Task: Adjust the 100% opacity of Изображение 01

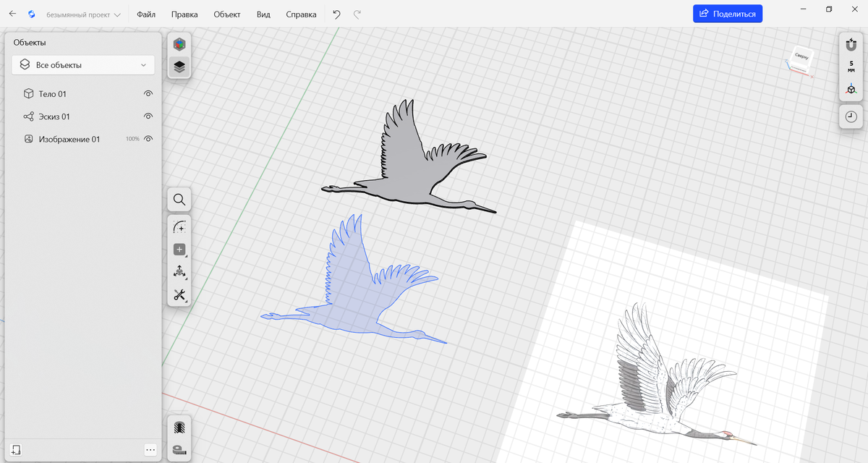Action: pos(132,139)
